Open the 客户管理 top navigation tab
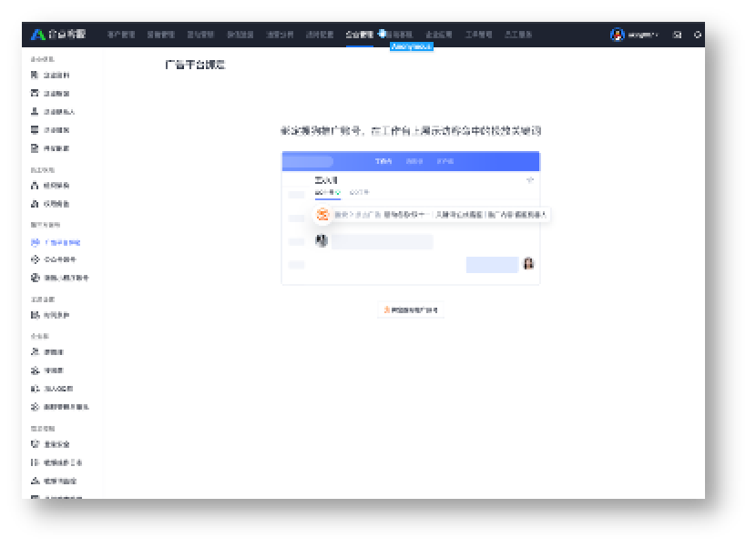 tap(121, 35)
